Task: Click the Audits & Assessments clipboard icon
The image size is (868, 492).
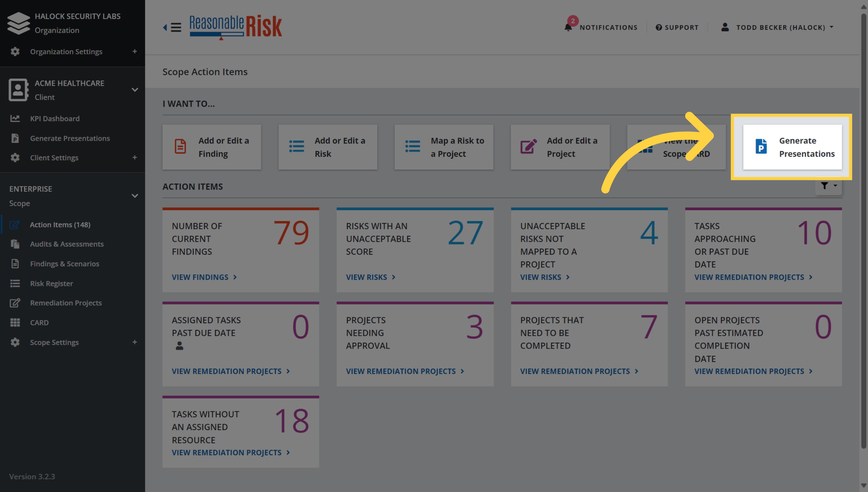Action: 15,244
